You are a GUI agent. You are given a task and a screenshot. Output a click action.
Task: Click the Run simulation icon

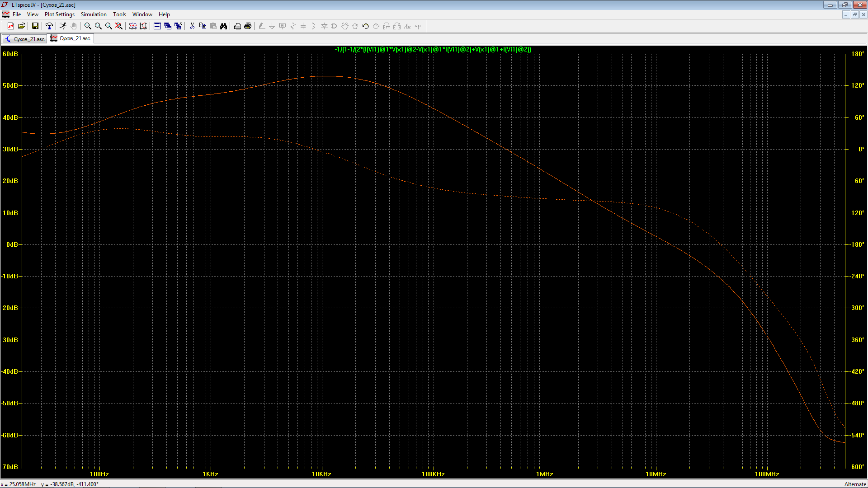pyautogui.click(x=63, y=26)
